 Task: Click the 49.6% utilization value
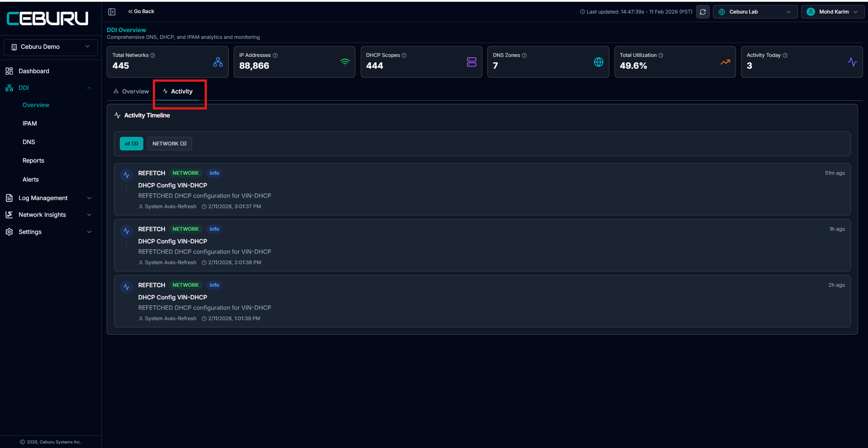pyautogui.click(x=633, y=66)
